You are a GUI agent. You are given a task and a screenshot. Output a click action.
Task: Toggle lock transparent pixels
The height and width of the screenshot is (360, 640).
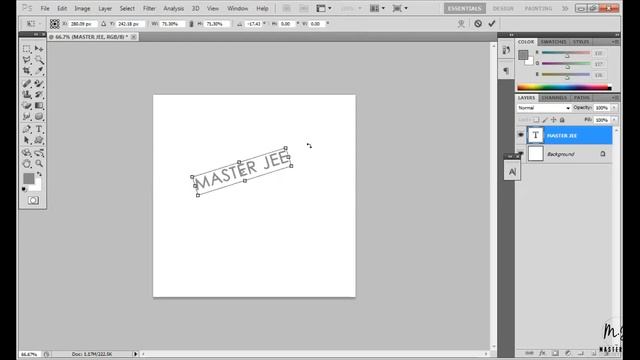(536, 120)
